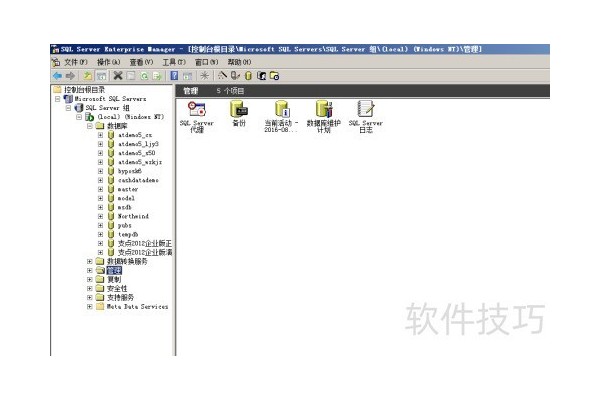Screen dimensions: 600x400
Task: Collapse the 数据库 folder node
Action: coord(90,126)
